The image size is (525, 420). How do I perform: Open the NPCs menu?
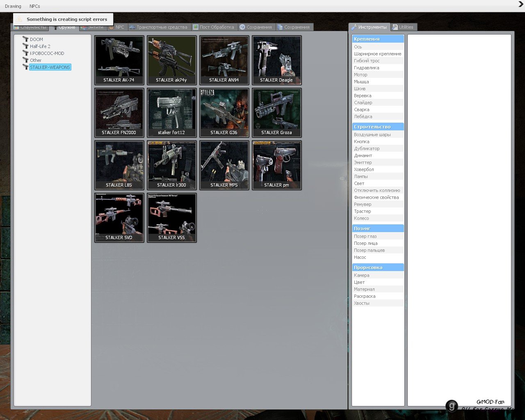[35, 6]
